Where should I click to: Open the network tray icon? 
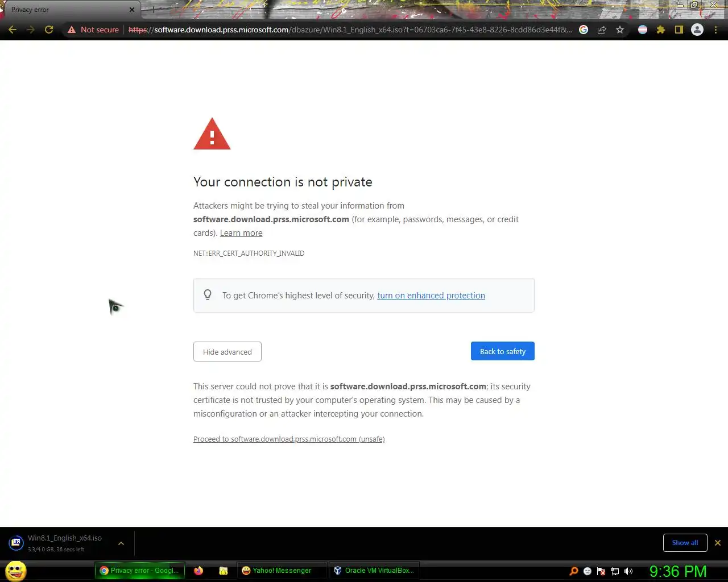click(x=615, y=571)
